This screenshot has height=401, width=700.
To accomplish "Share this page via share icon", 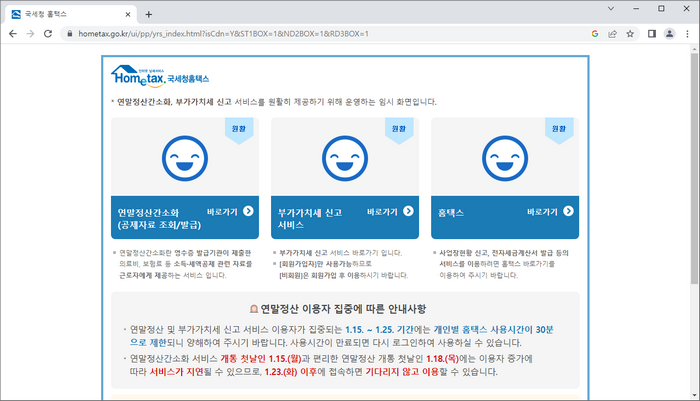I will tap(612, 34).
